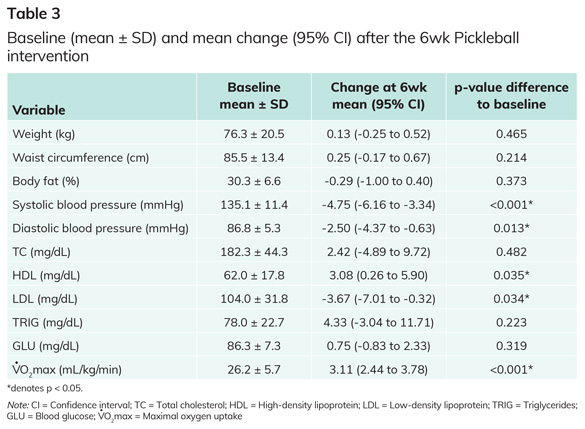Select the TRIG (mg/dL) row label
585x429 pixels.
[47, 323]
